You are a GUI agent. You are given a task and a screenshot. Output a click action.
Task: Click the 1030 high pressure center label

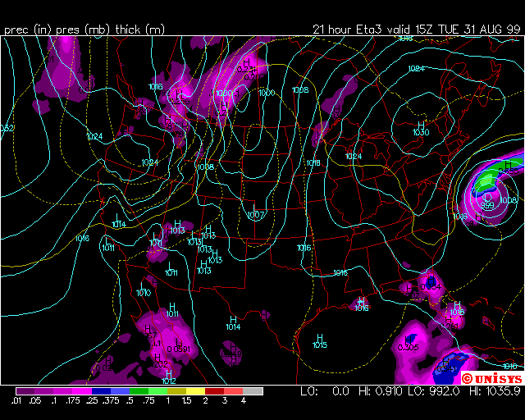(421, 132)
